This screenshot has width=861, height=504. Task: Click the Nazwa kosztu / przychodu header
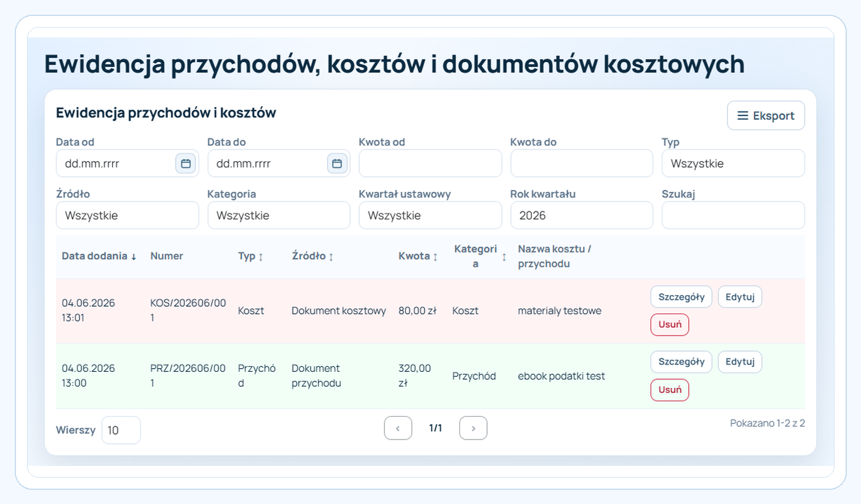(554, 256)
